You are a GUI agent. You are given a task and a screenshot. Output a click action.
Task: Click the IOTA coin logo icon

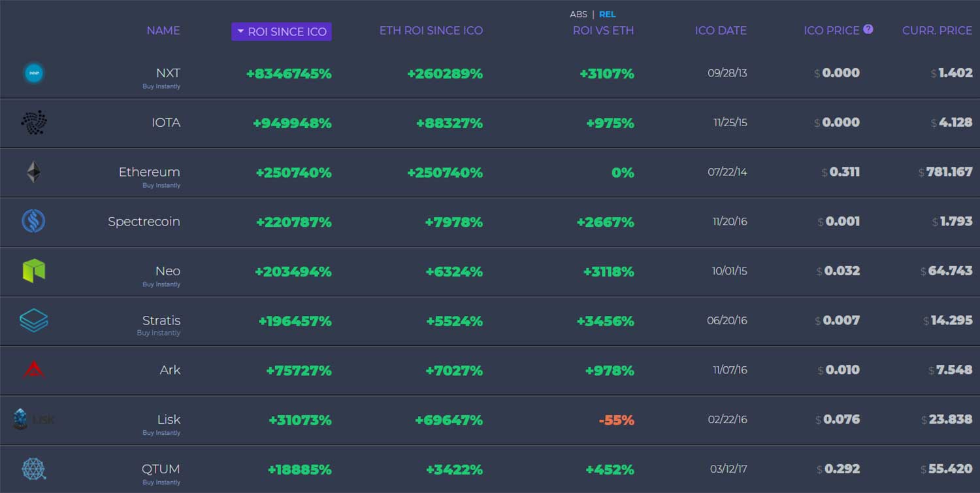point(33,122)
